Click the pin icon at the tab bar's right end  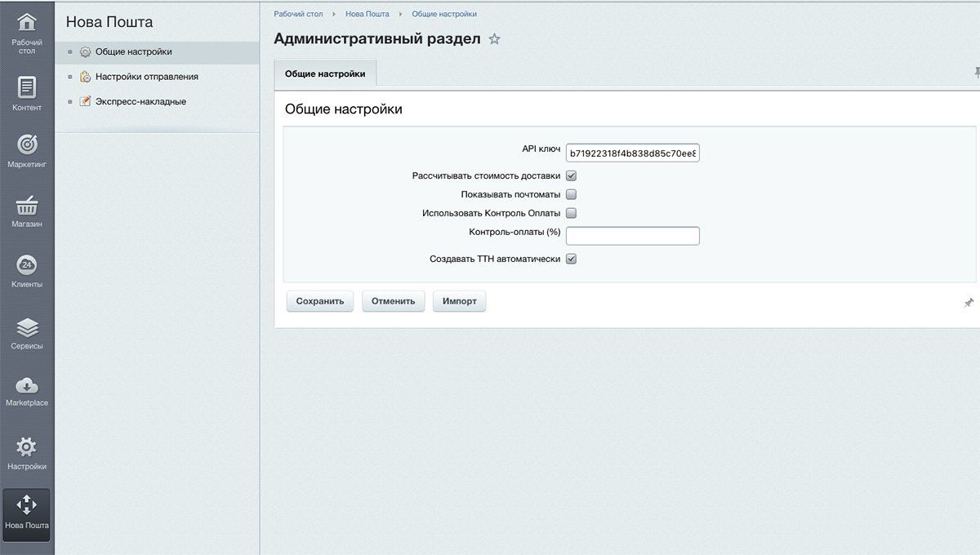click(976, 73)
